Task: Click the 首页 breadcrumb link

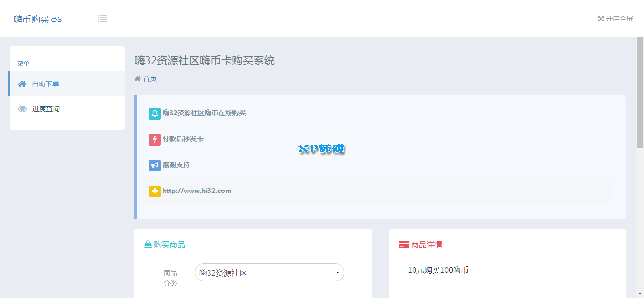Action: point(150,79)
